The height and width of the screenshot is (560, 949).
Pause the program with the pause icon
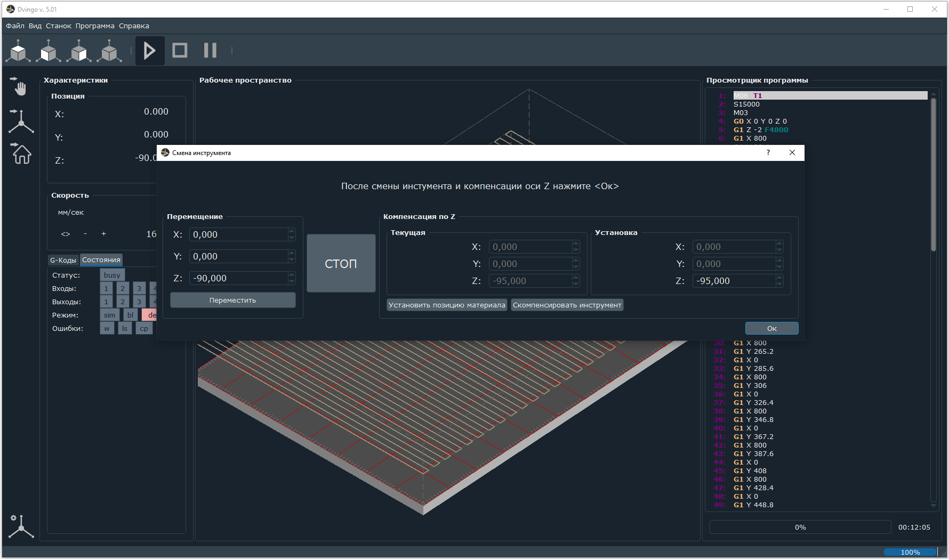[210, 51]
